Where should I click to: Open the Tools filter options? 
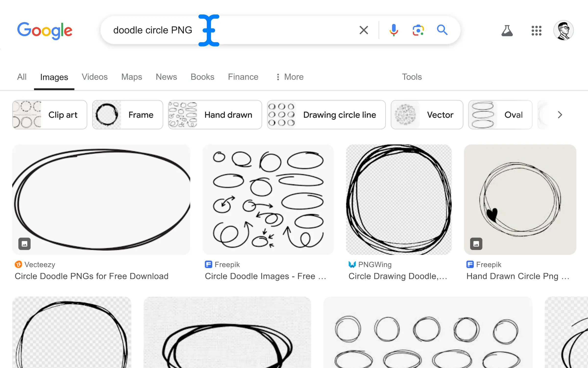412,77
